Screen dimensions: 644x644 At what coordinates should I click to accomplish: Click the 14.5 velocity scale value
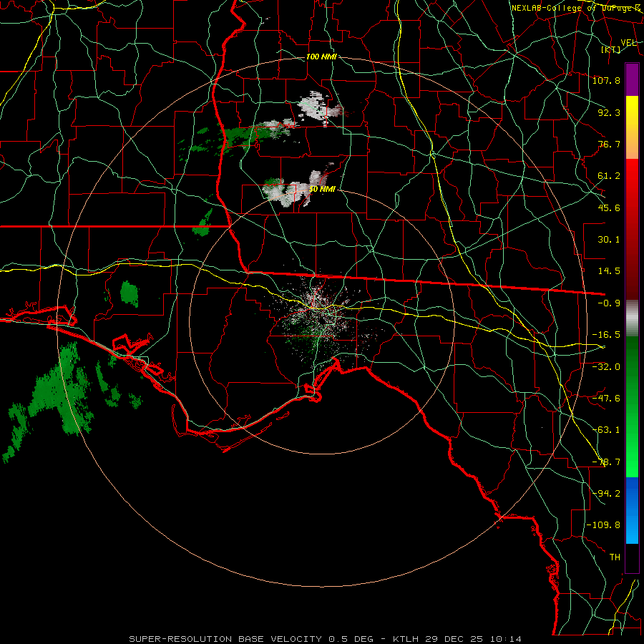pyautogui.click(x=609, y=271)
